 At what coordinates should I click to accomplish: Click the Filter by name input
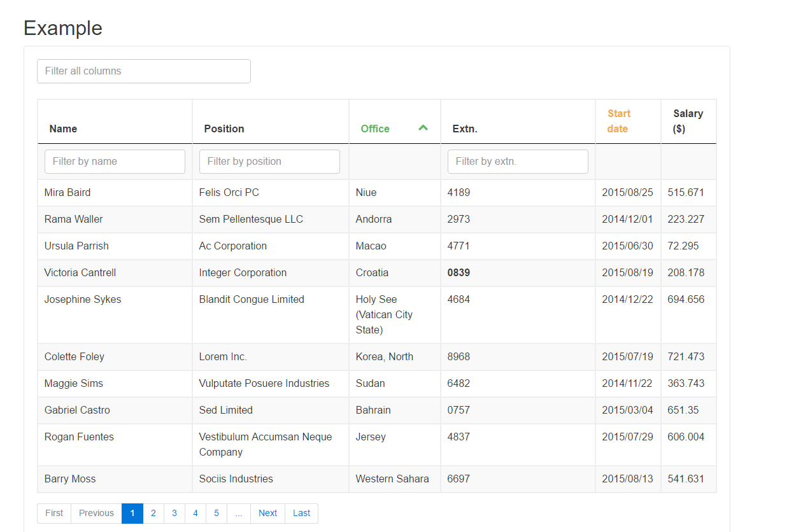(x=115, y=162)
